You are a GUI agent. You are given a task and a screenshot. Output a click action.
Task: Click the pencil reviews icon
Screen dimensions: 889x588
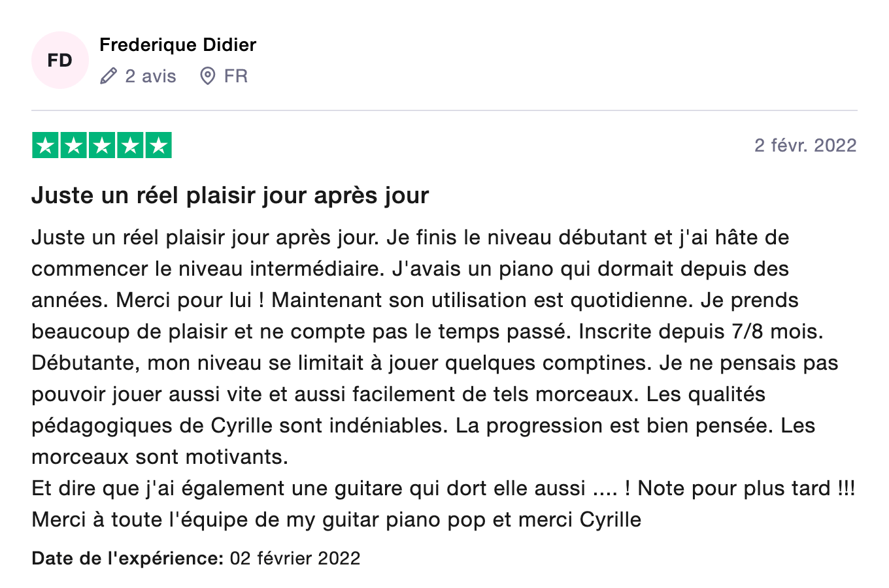[x=109, y=76]
